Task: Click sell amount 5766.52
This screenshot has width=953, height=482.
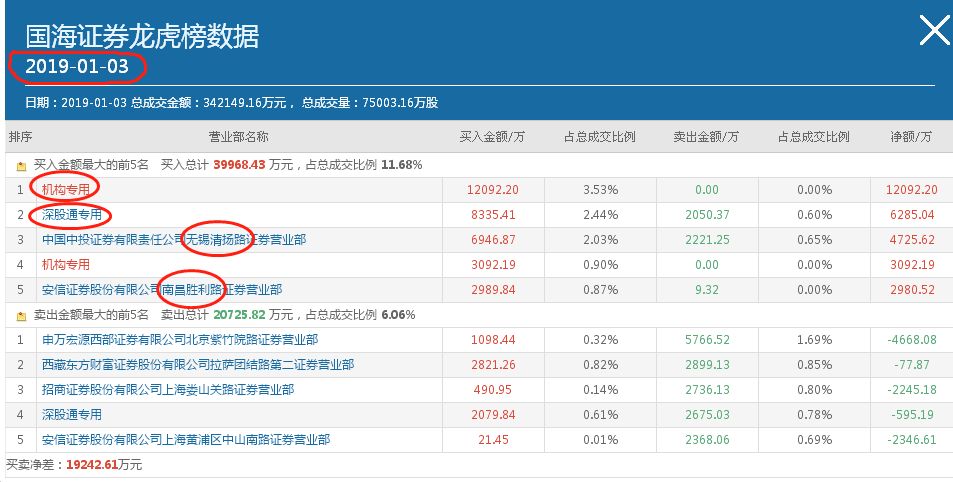Action: (707, 339)
